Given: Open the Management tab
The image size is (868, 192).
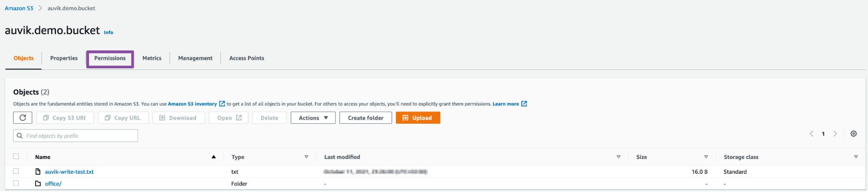Looking at the screenshot, I should click(195, 58).
